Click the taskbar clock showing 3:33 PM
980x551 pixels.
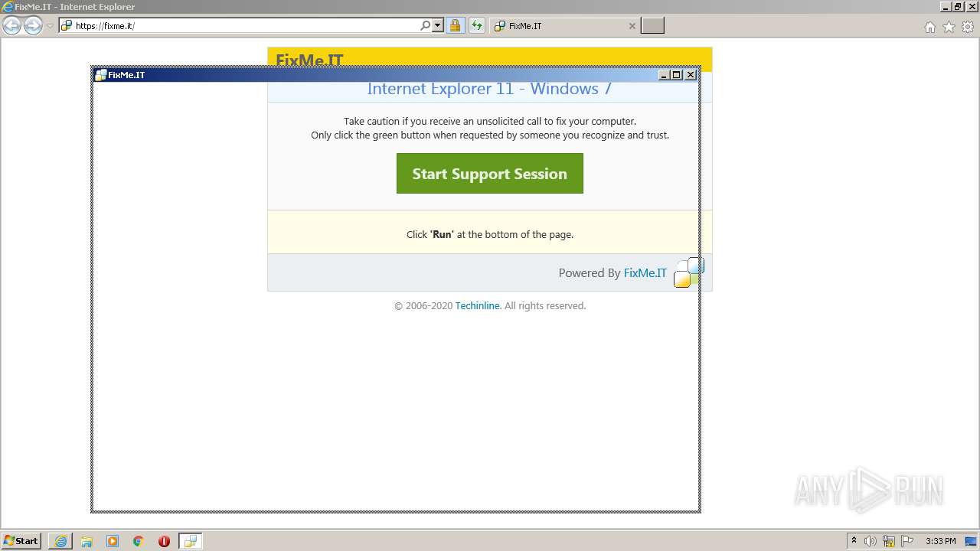click(940, 541)
